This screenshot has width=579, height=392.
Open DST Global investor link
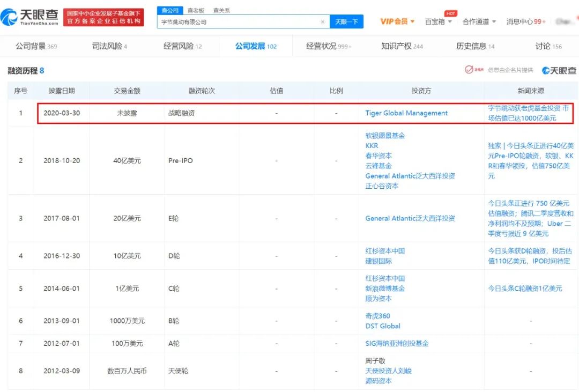coord(383,326)
